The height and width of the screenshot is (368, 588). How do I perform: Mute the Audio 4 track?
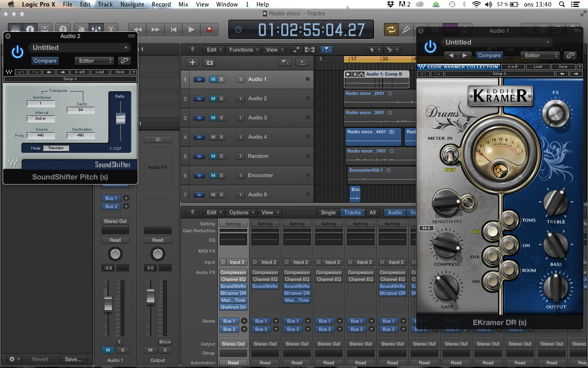pyautogui.click(x=213, y=137)
